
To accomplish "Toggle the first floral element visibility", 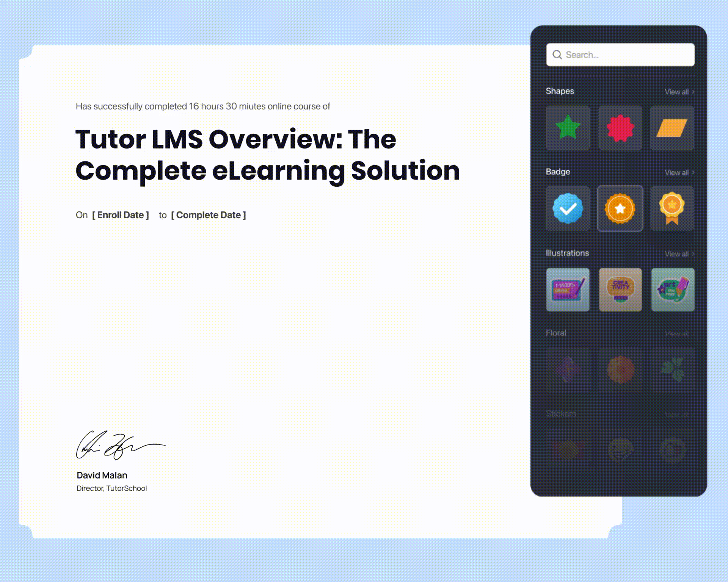I will coord(568,370).
